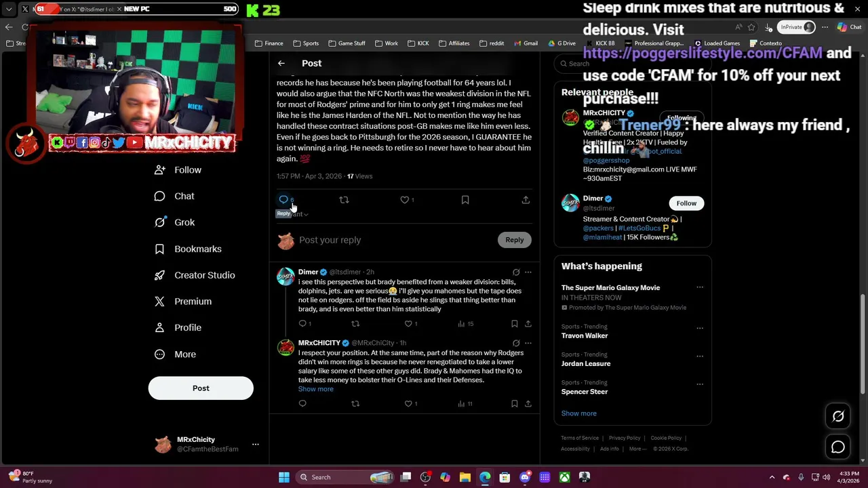Open Grok actions on Dimer's reply
The image size is (868, 488).
pos(516,272)
